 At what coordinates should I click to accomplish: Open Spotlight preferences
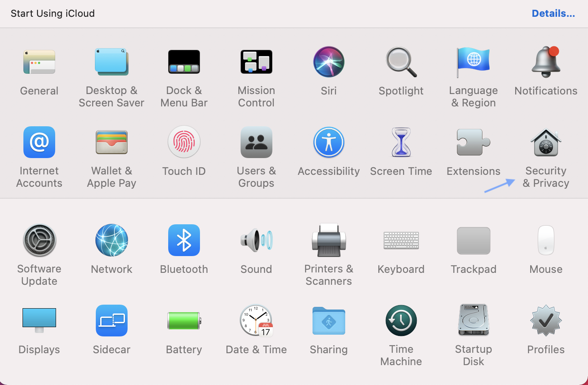(401, 62)
